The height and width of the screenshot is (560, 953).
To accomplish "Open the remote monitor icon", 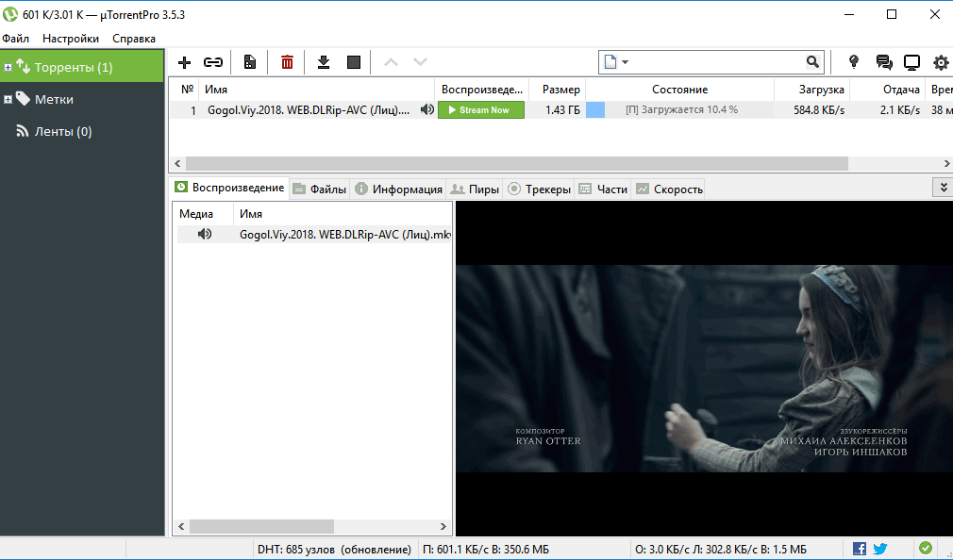I will coord(911,62).
